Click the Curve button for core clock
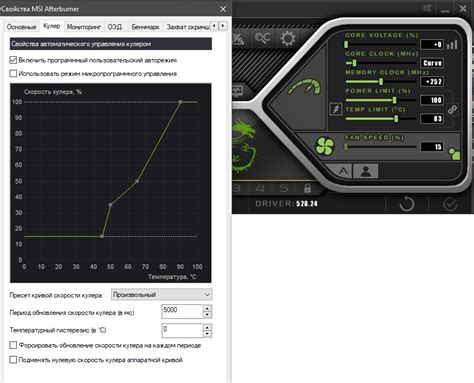474x383 pixels. [432, 63]
